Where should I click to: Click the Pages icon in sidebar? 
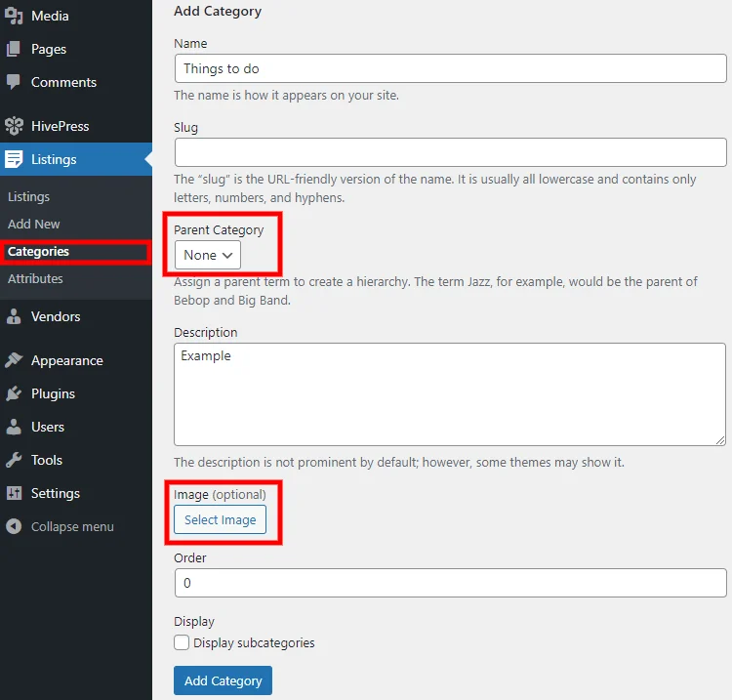14,49
